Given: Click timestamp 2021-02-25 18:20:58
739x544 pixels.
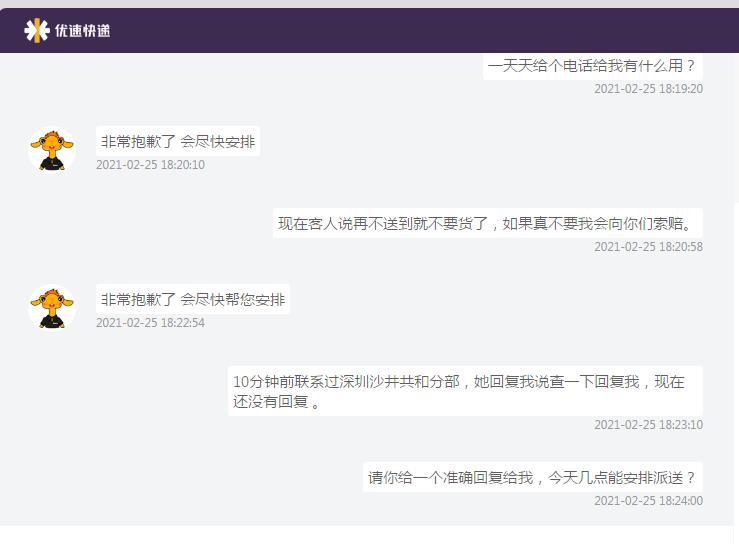Looking at the screenshot, I should (648, 247).
